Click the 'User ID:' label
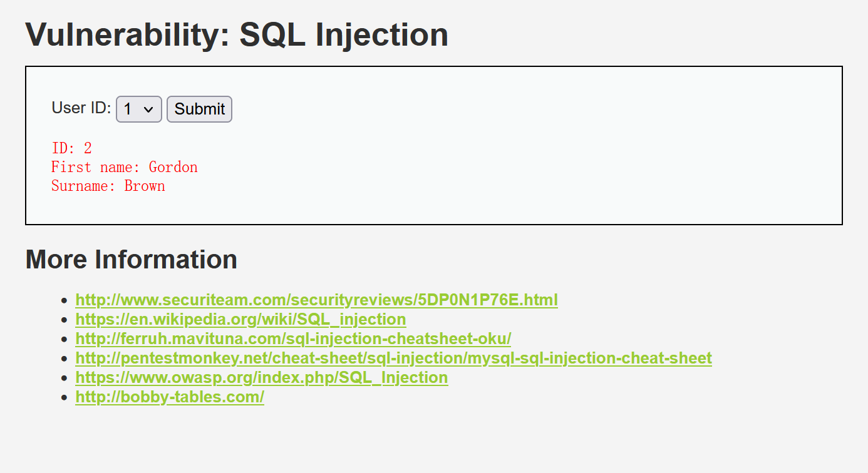 click(x=81, y=108)
